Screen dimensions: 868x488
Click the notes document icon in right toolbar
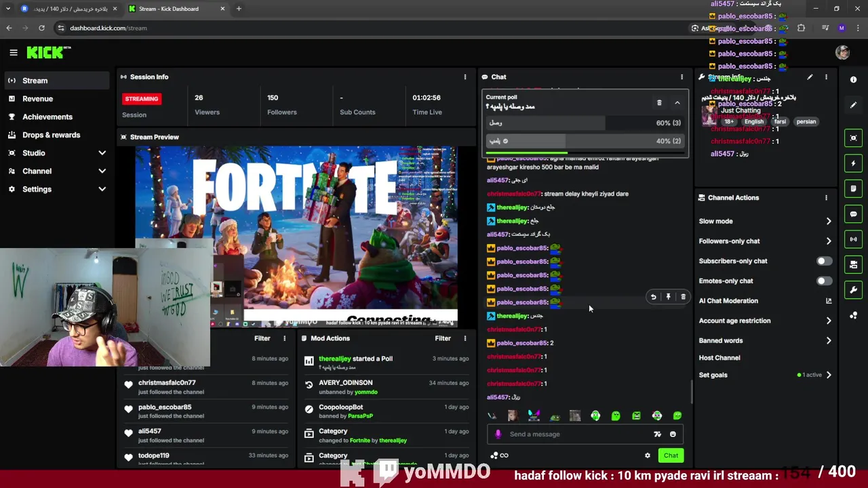854,188
